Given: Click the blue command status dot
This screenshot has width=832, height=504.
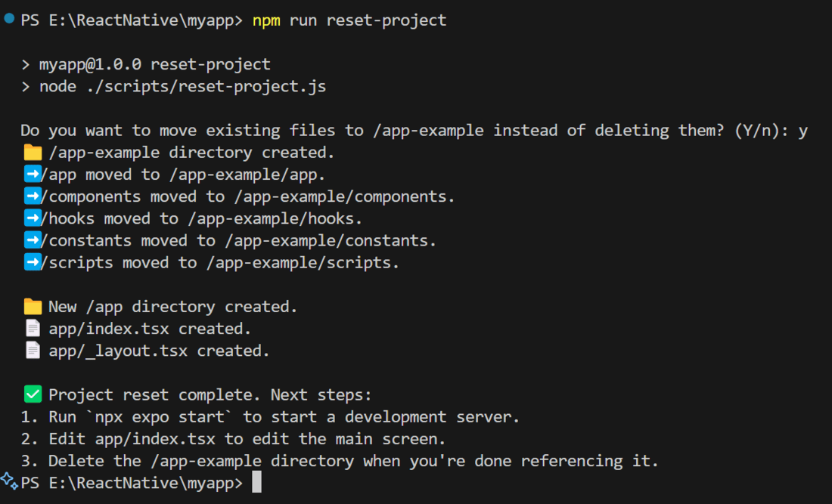Looking at the screenshot, I should click(x=9, y=19).
